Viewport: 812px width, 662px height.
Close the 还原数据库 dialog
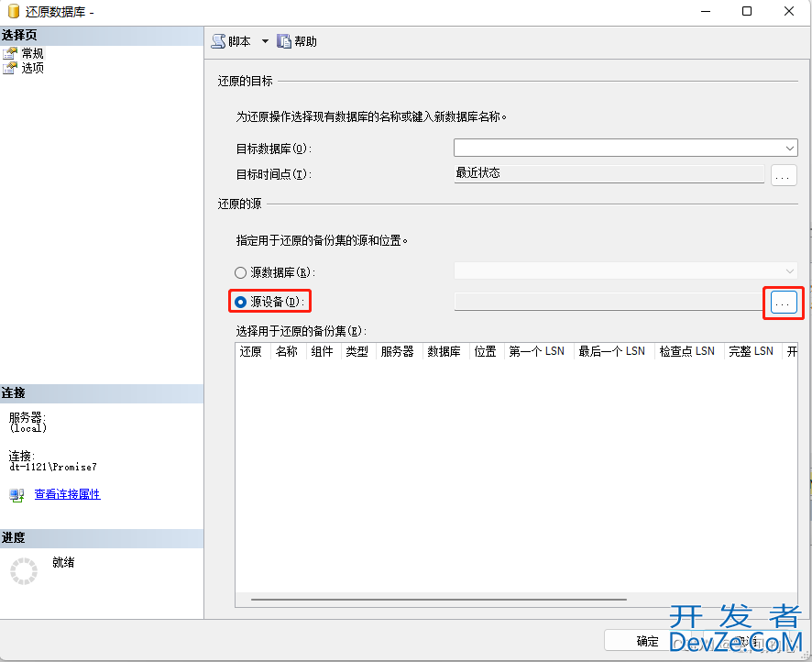pos(789,11)
